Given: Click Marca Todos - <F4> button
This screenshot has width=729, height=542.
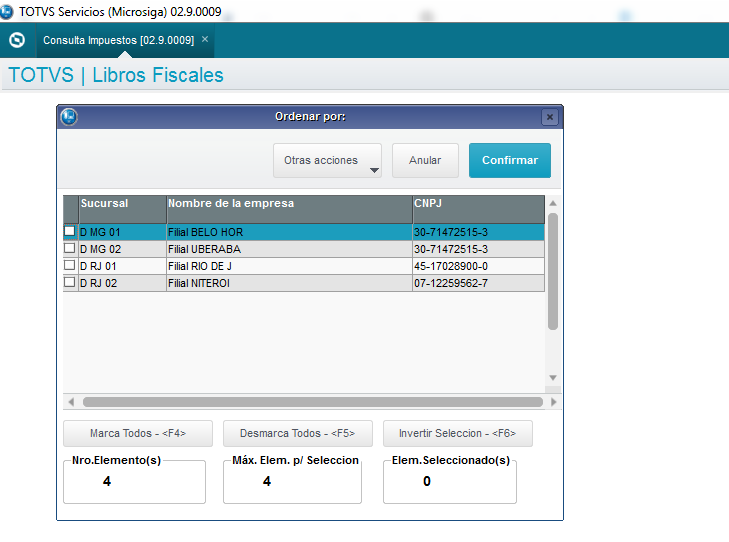Looking at the screenshot, I should click(x=138, y=433).
